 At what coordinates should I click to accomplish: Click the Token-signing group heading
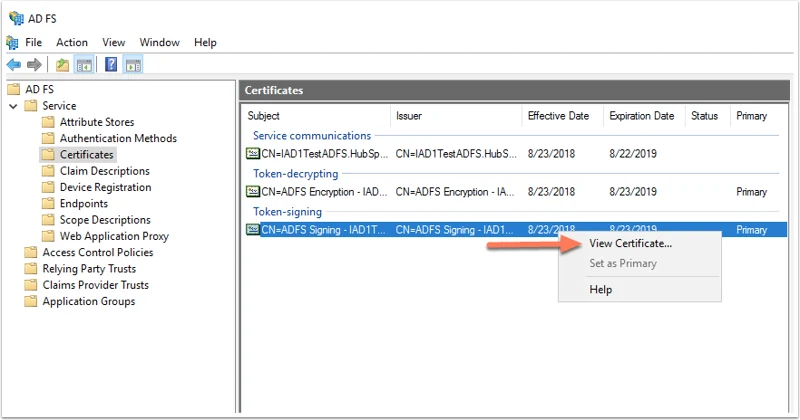coord(287,211)
